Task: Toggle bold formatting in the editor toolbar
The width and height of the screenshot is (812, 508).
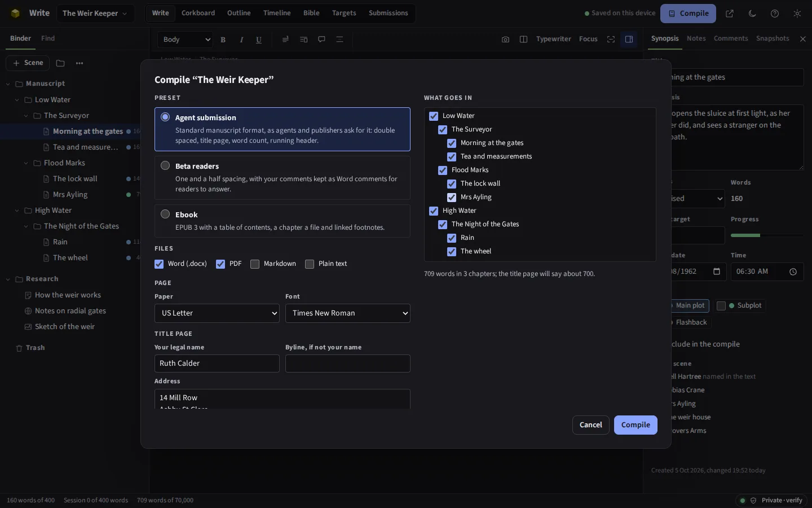Action: (223, 40)
